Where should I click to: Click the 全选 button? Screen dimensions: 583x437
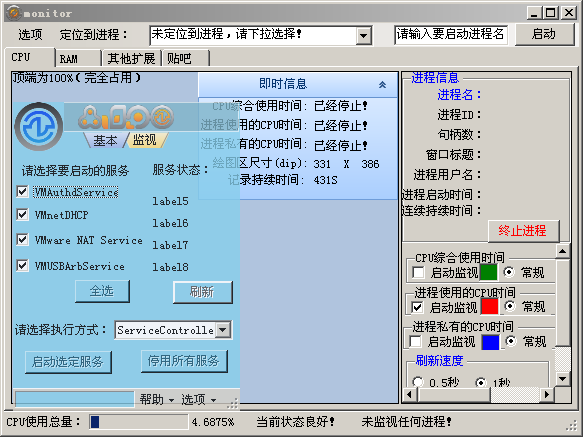tap(102, 291)
